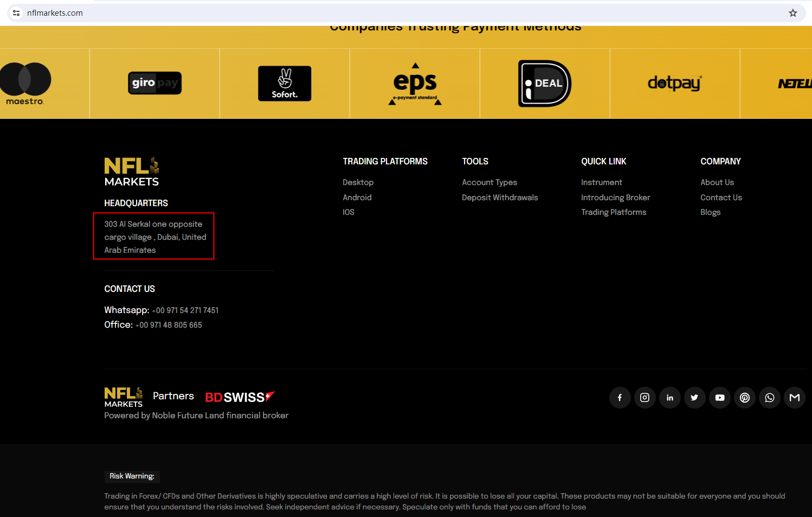Click the Sofort payment logo
The width and height of the screenshot is (812, 517).
[x=285, y=84]
